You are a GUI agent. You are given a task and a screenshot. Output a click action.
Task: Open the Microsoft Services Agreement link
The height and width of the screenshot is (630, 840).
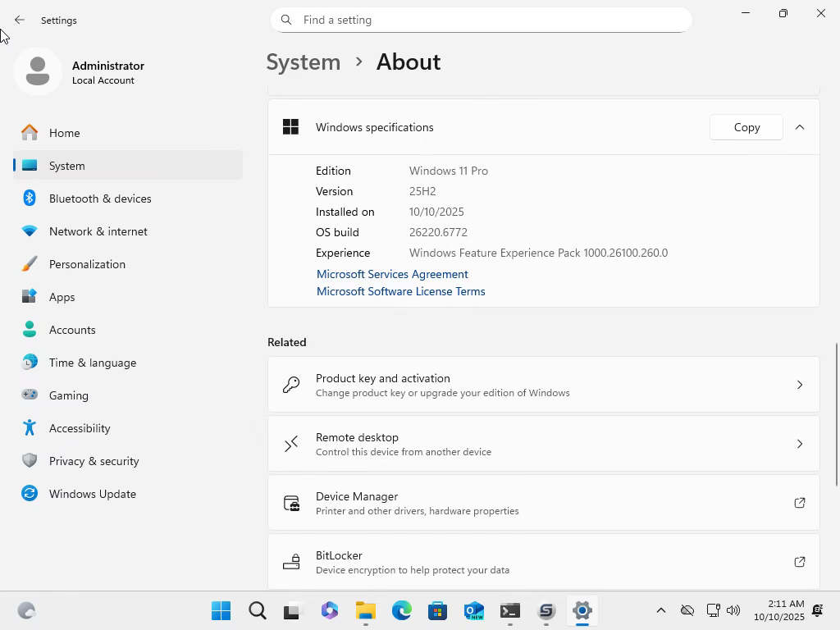392,274
